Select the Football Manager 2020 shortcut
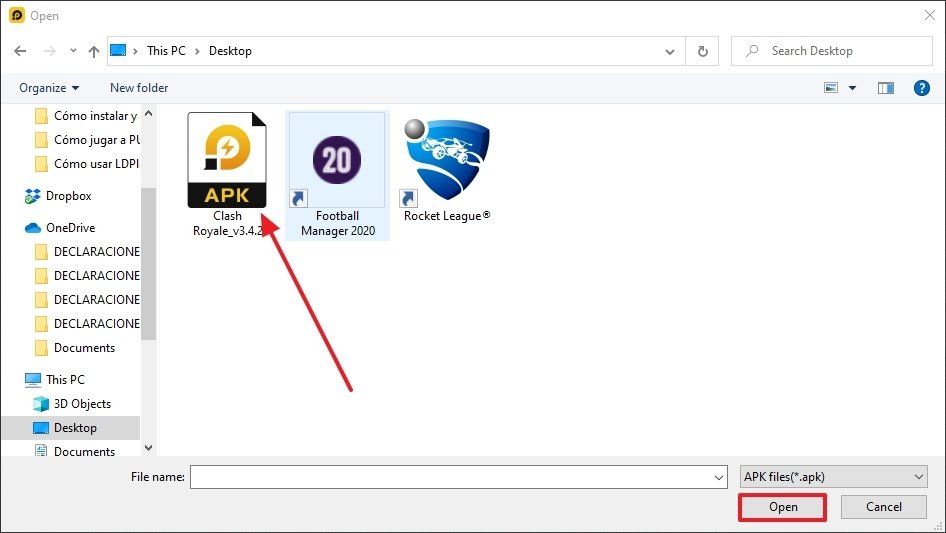 pos(337,175)
